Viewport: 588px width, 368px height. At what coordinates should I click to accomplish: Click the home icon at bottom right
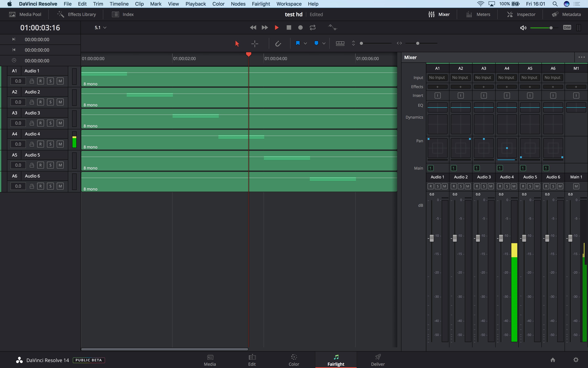553,360
